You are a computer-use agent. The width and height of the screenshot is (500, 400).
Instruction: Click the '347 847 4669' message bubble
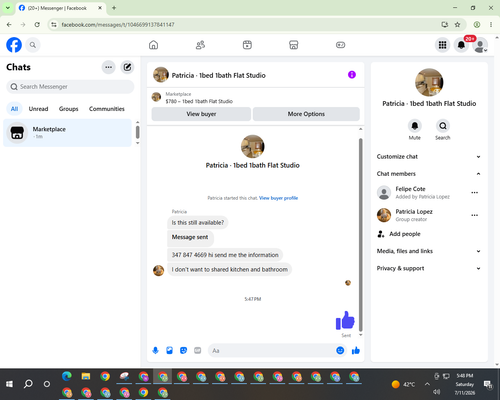click(x=225, y=255)
